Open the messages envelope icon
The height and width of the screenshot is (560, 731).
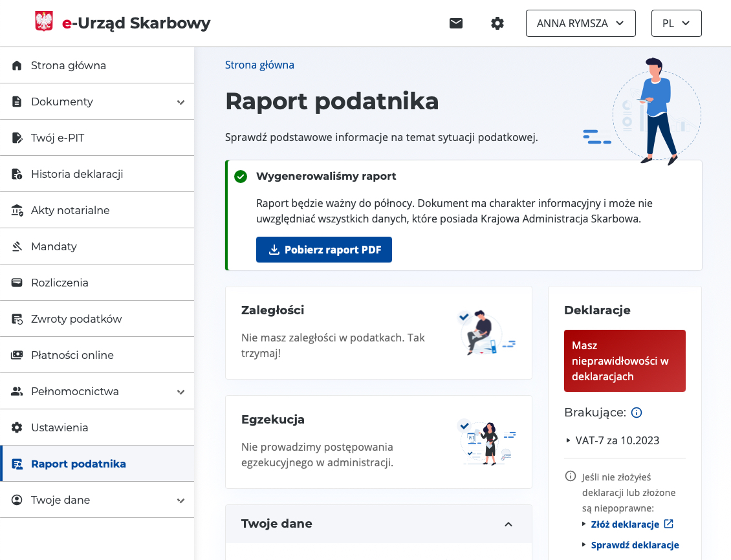(455, 23)
